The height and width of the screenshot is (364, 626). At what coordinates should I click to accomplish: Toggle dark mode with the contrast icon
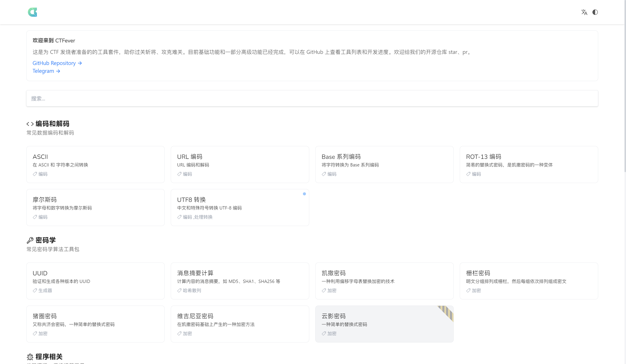point(595,12)
